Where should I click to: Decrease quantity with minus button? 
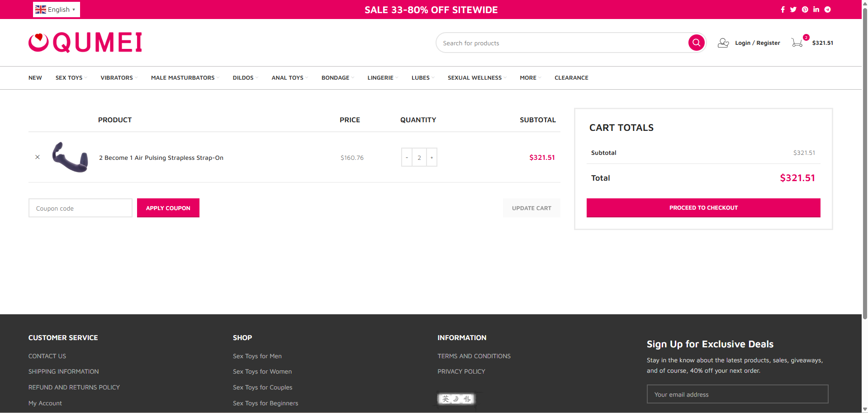point(407,157)
